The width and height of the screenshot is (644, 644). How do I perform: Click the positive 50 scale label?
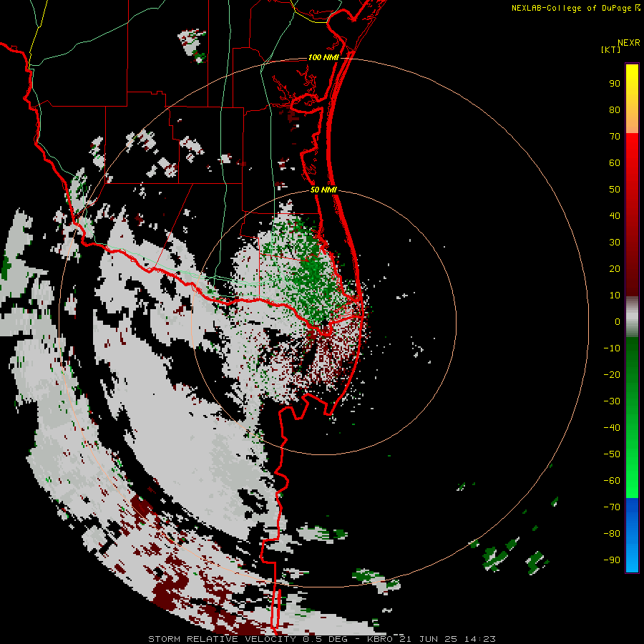click(x=615, y=190)
